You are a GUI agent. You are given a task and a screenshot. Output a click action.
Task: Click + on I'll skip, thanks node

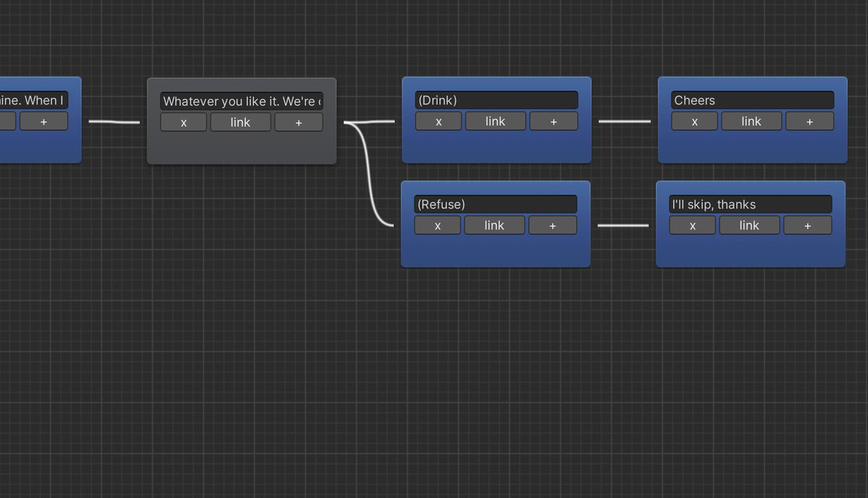807,225
